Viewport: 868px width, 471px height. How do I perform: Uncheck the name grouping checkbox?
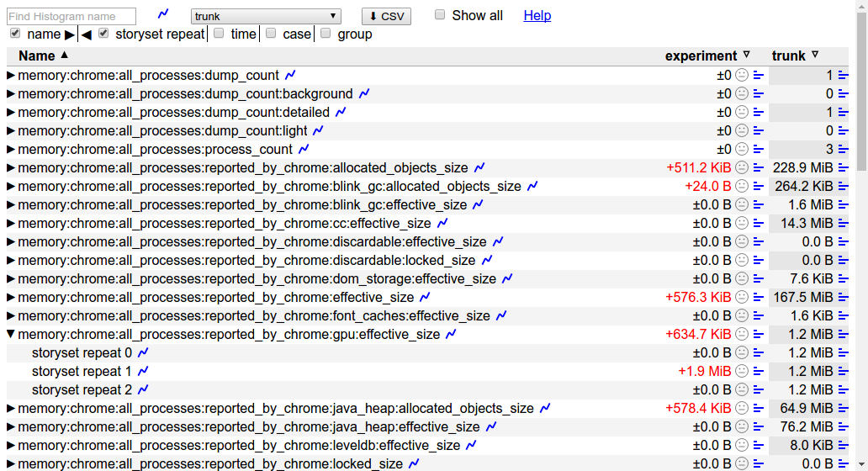(x=15, y=33)
